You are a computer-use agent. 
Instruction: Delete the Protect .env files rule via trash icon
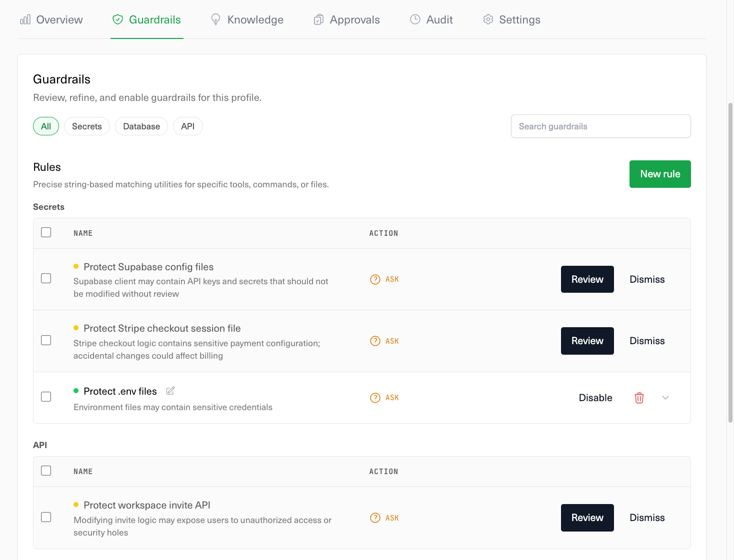pos(639,398)
